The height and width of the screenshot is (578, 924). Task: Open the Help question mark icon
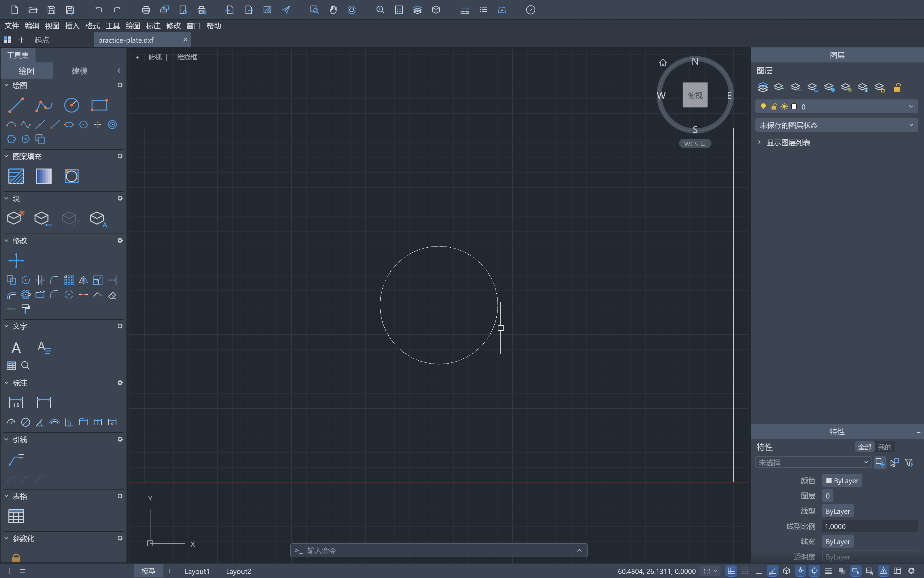pos(530,10)
